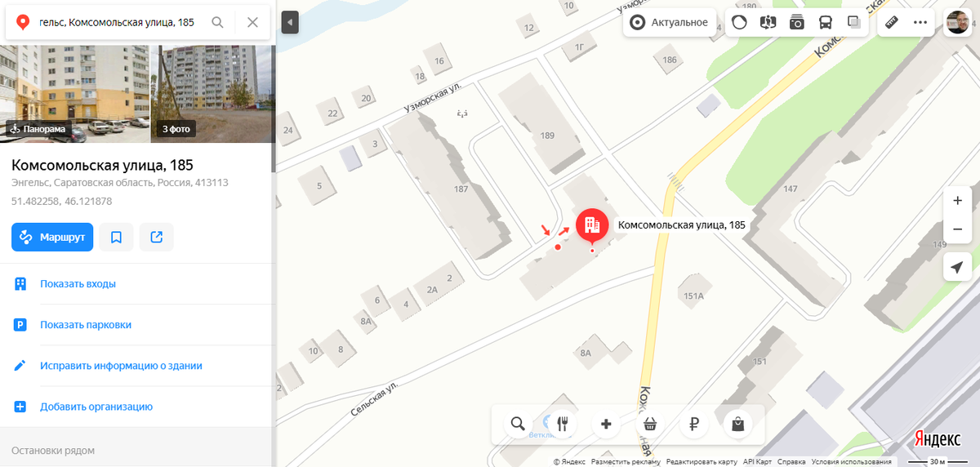Clear the address search field

252,22
